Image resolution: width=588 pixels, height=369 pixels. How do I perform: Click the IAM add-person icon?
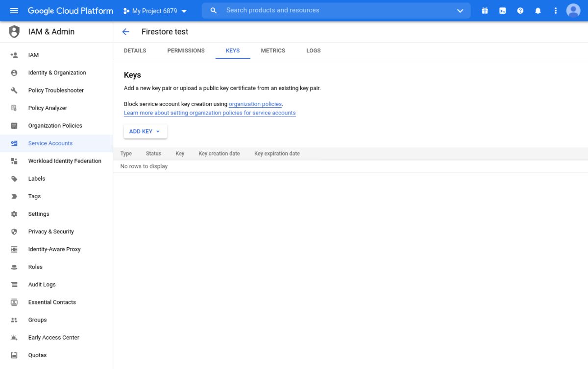point(14,55)
